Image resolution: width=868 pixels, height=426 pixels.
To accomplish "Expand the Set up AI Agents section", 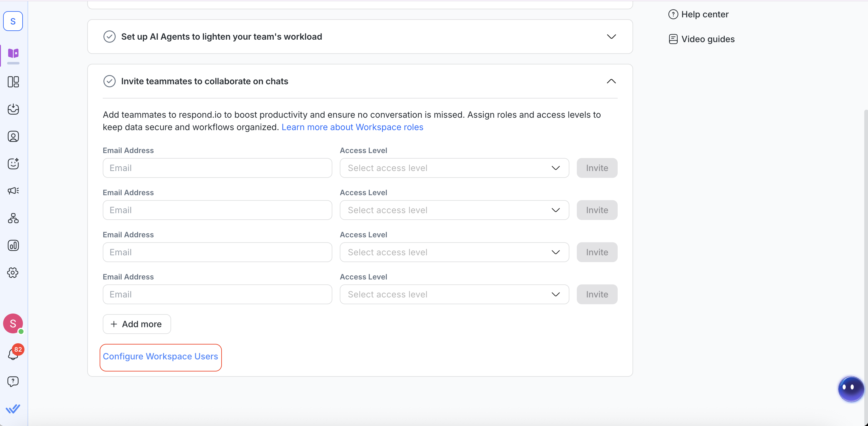I will (x=611, y=37).
